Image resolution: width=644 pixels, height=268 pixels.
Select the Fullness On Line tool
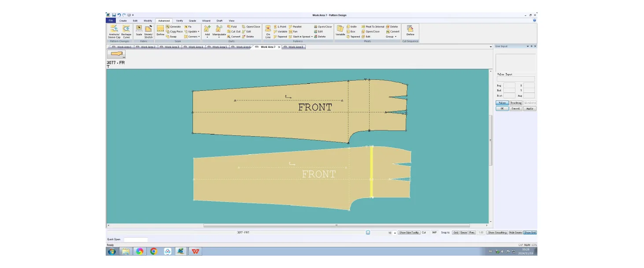coord(268,32)
